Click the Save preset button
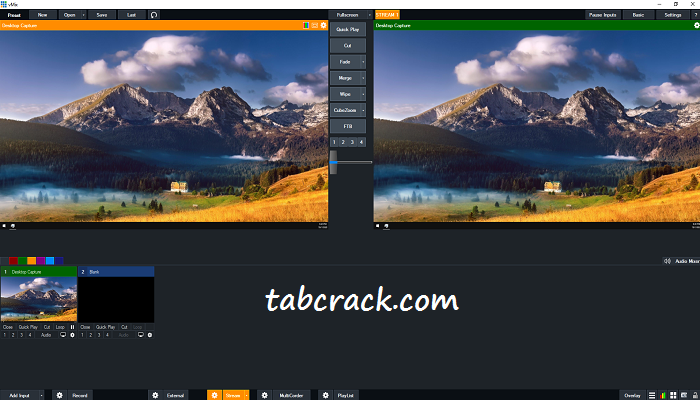Image resolution: width=700 pixels, height=400 pixels. pos(102,15)
